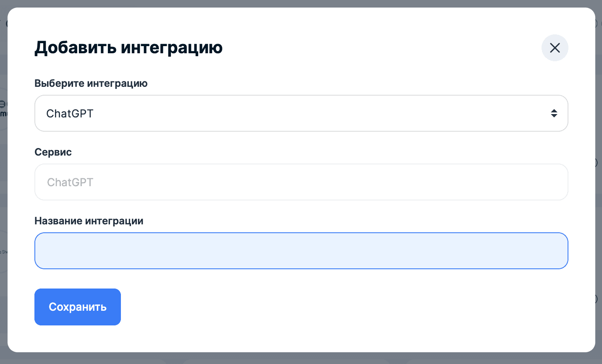Select the dismiss cross in dialog corner

coord(555,48)
